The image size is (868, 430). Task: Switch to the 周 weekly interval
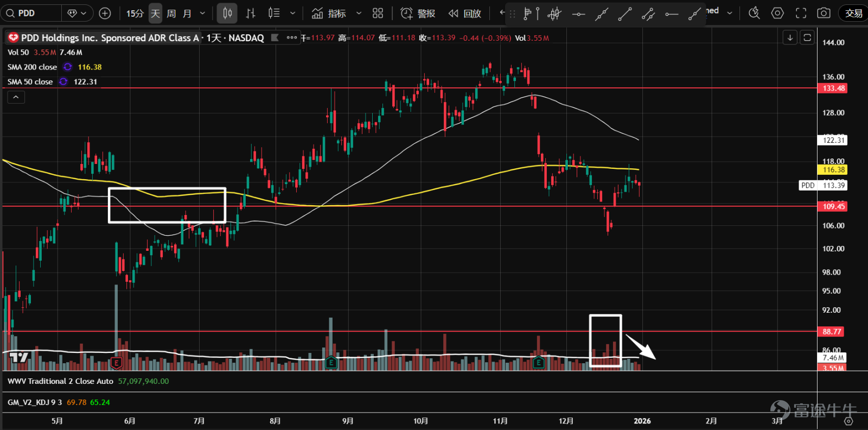pos(171,13)
